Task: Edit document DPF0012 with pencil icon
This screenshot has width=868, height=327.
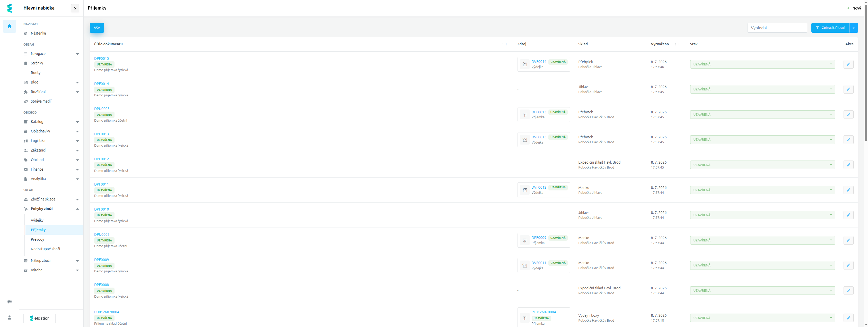Action: tap(848, 165)
